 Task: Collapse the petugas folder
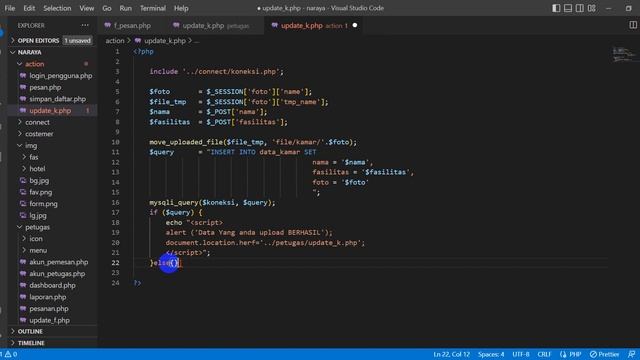[37, 227]
